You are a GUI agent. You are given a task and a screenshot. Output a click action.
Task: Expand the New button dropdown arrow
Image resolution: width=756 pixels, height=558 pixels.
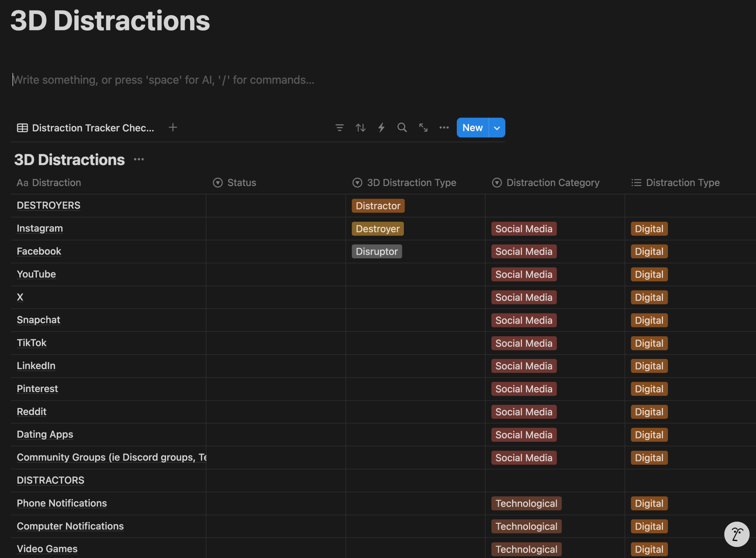point(497,128)
